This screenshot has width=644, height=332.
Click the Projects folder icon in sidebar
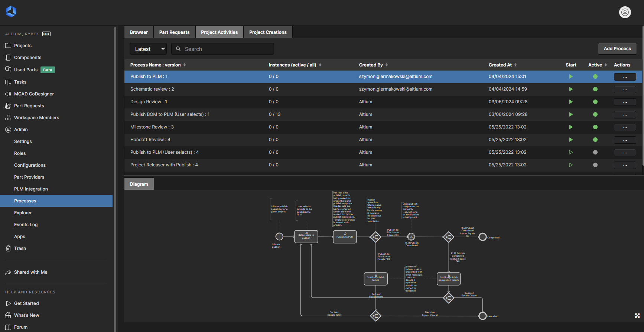click(x=8, y=46)
